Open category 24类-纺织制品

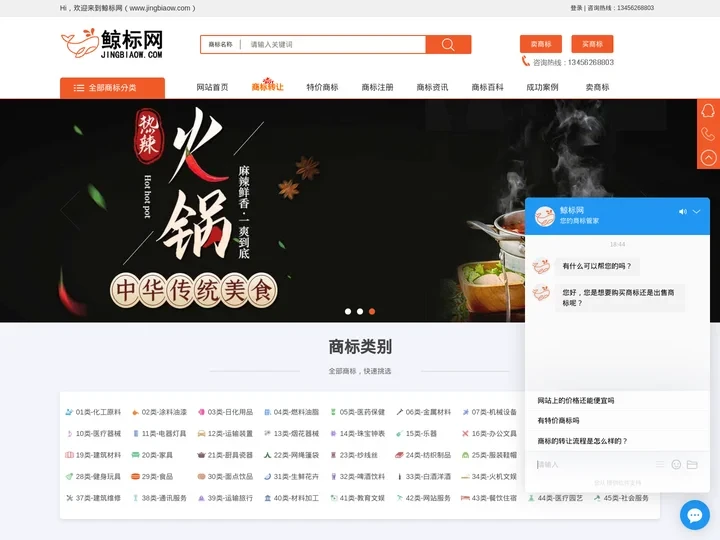pyautogui.click(x=423, y=455)
